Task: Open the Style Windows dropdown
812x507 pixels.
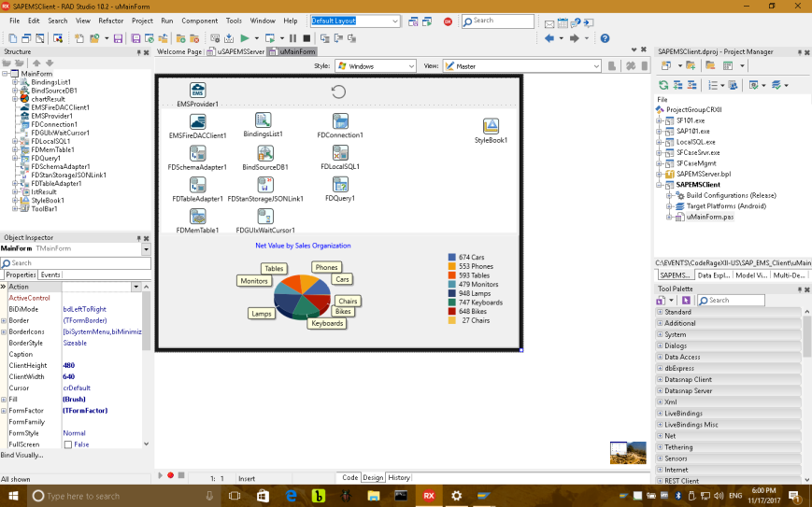Action: 411,66
